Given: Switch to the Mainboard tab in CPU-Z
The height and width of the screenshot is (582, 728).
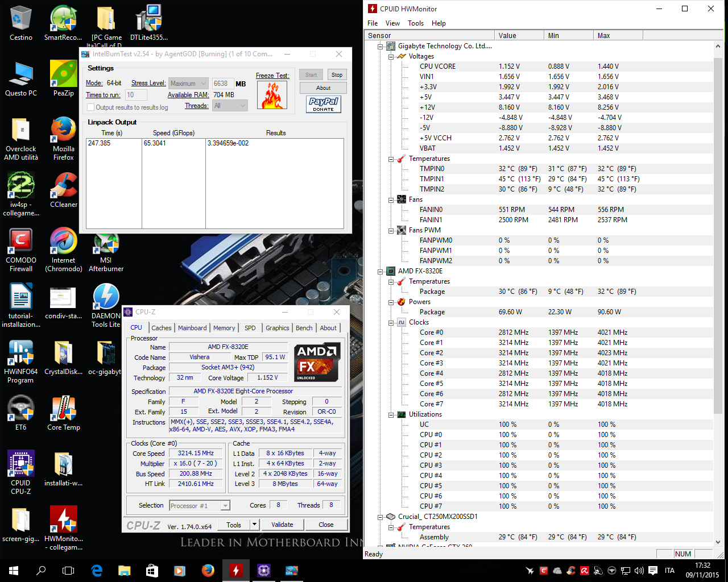Looking at the screenshot, I should tap(192, 328).
